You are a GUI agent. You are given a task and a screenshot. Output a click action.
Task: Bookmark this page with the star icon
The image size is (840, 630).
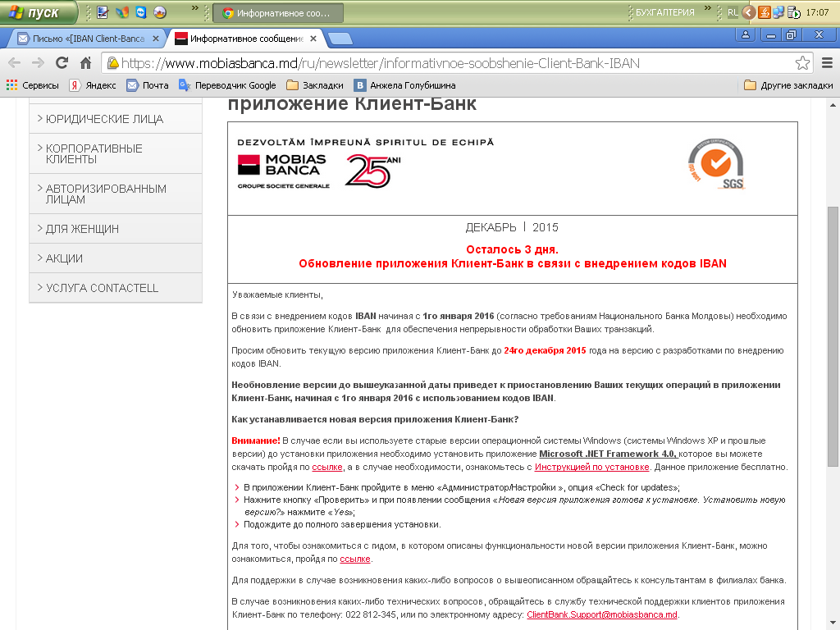[802, 63]
